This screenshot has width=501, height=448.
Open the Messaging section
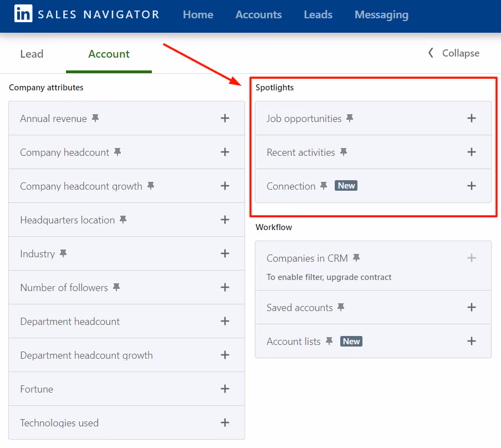[x=381, y=15]
